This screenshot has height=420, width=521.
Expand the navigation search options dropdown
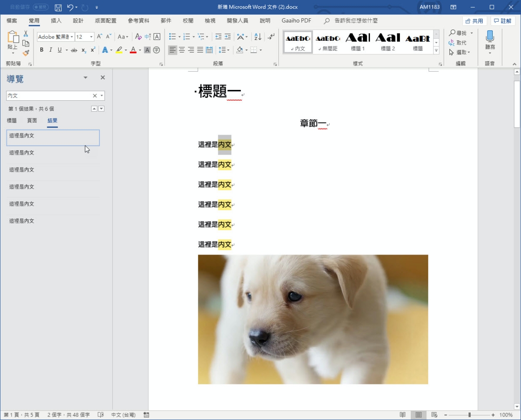tap(102, 96)
